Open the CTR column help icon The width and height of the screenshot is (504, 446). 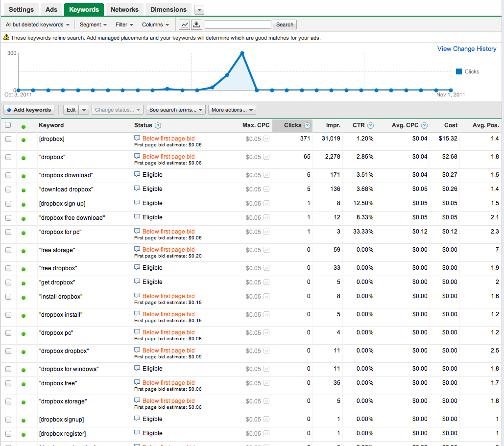(371, 126)
